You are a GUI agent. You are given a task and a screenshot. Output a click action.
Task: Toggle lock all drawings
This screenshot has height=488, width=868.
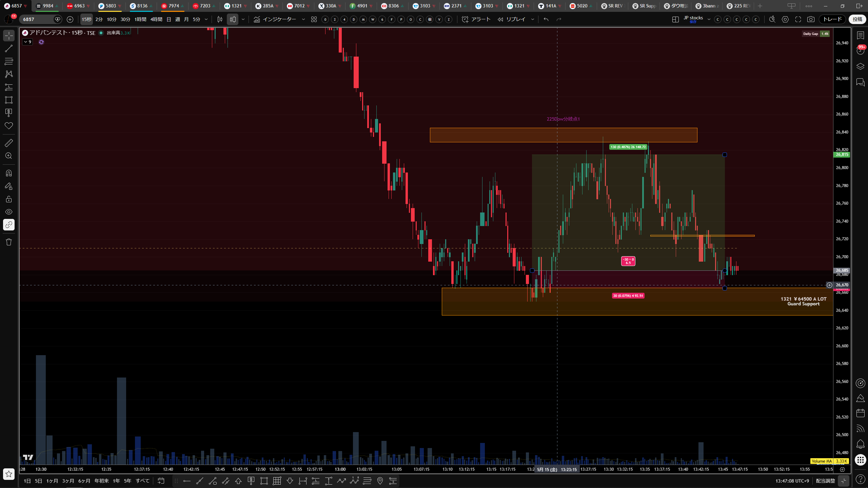(9, 199)
